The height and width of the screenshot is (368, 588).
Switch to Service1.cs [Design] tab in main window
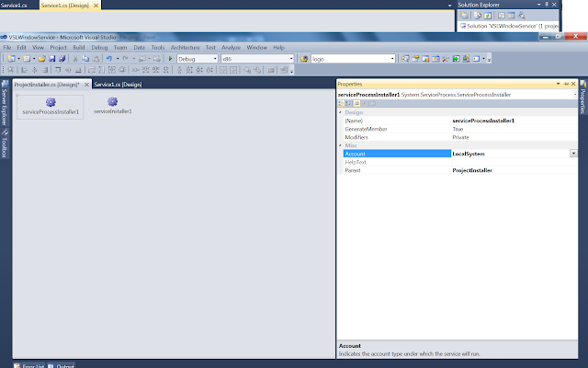(x=118, y=85)
